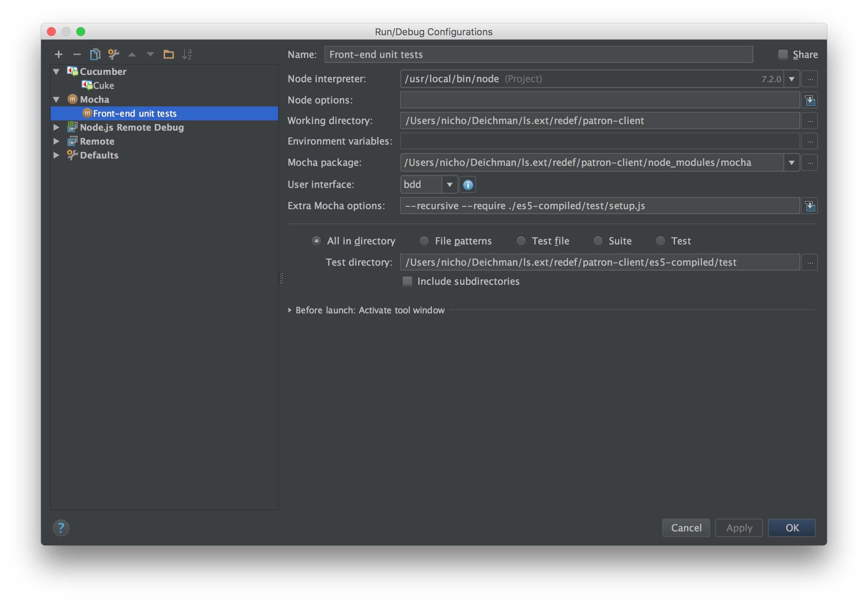
Task: Expand the Extra Mocha options editor
Action: tap(810, 206)
